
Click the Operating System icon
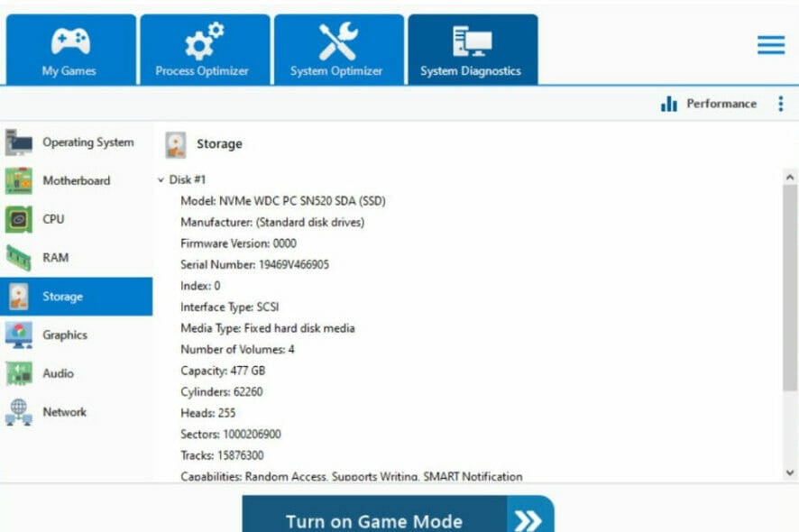[x=19, y=142]
